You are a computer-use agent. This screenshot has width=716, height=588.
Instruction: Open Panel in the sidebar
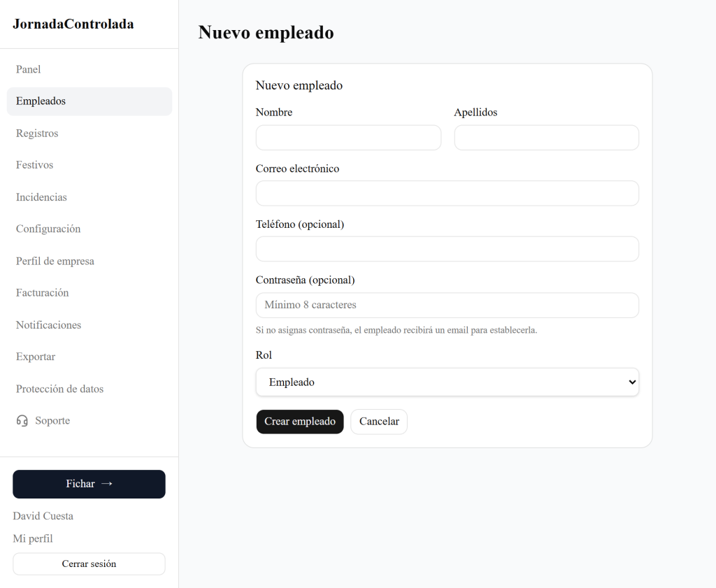(29, 69)
